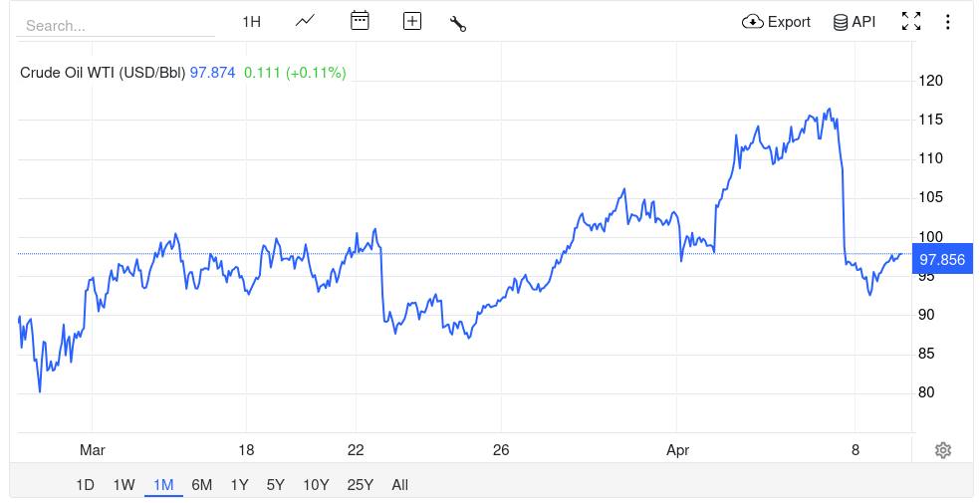Click the 97.856 current price tag
980x503 pixels.
(942, 259)
